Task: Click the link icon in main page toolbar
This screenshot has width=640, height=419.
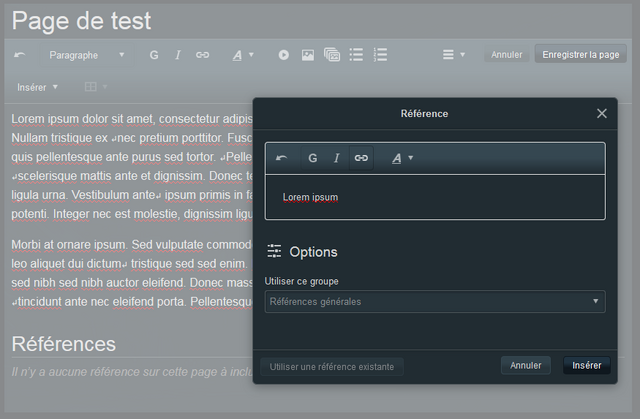Action: pos(202,55)
